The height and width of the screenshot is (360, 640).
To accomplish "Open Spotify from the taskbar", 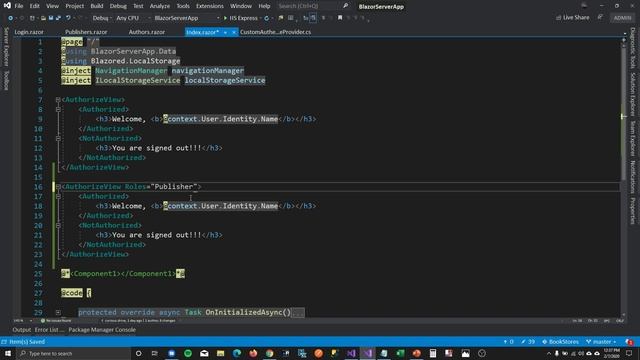I will (188, 353).
